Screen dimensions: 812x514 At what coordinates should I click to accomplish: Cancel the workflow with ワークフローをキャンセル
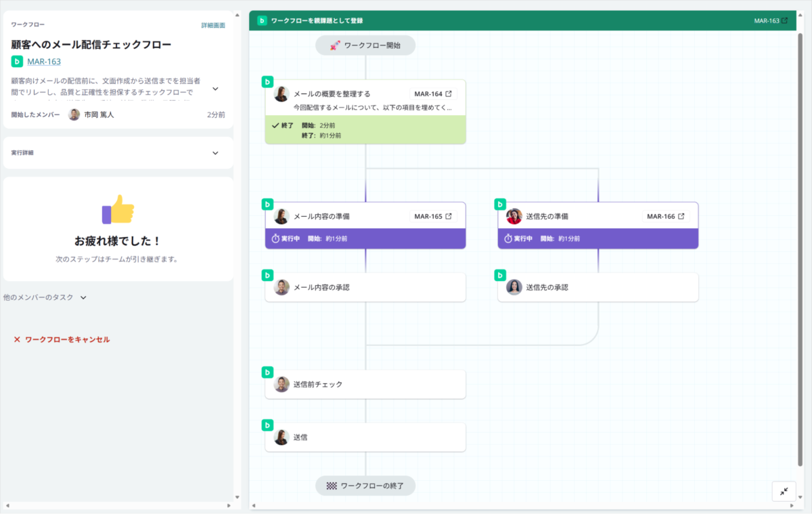point(62,339)
